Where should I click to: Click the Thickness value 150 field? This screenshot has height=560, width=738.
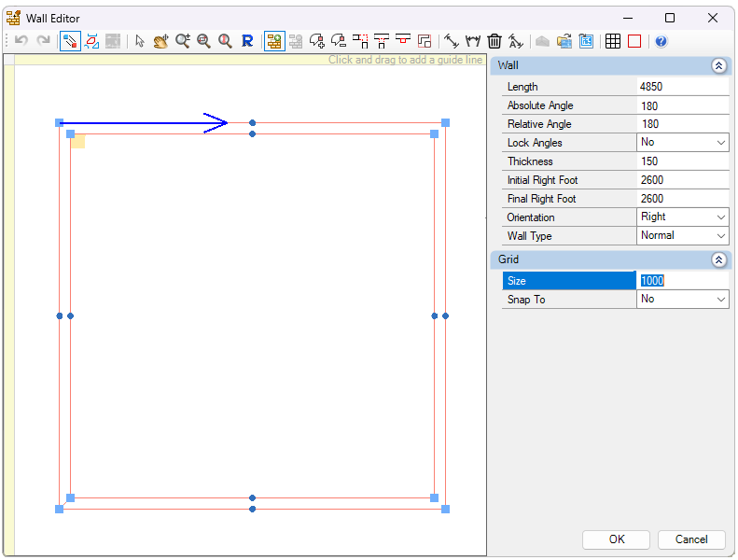point(682,161)
